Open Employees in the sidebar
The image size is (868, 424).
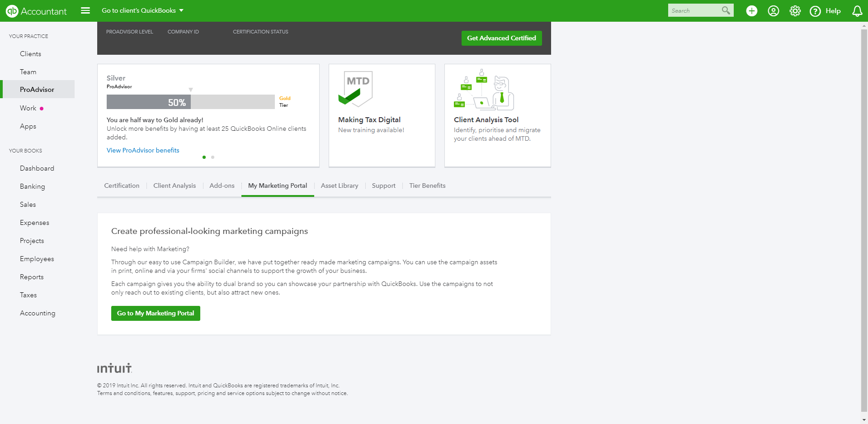pyautogui.click(x=37, y=259)
